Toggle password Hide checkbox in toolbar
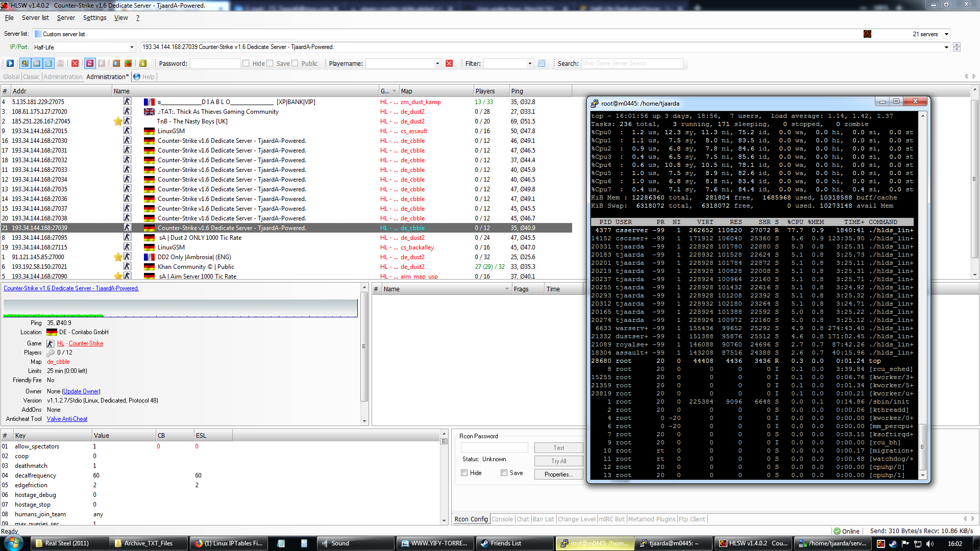980x551 pixels. coord(246,63)
